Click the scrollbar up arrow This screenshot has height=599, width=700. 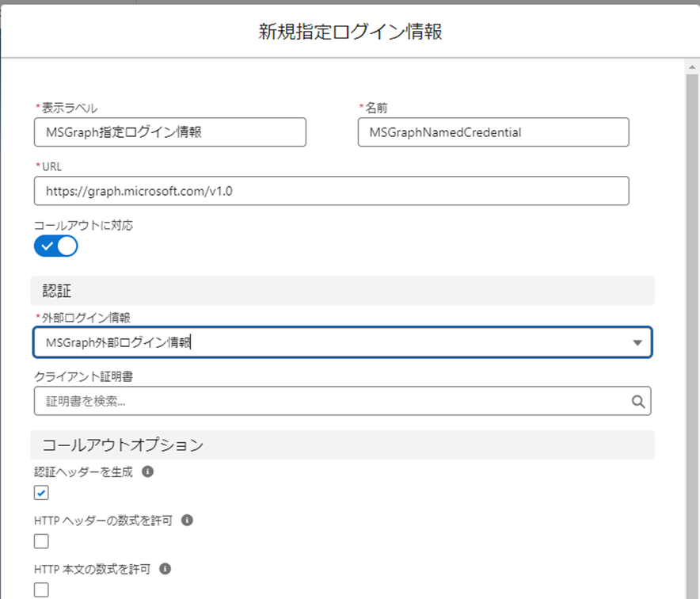tap(692, 67)
